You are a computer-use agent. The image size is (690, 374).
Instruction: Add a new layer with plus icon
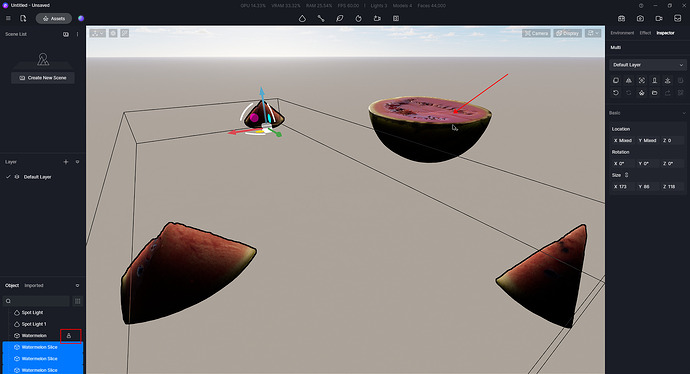click(66, 162)
